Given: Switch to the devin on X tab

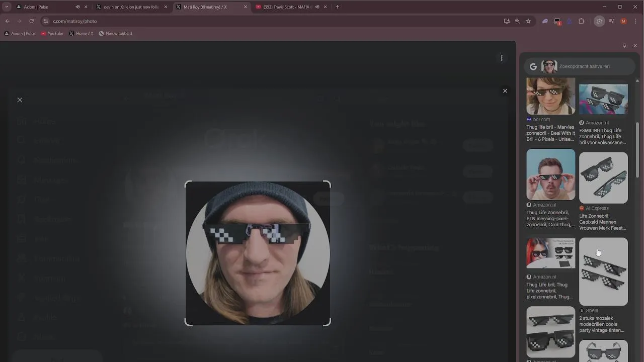Looking at the screenshot, I should pyautogui.click(x=131, y=7).
